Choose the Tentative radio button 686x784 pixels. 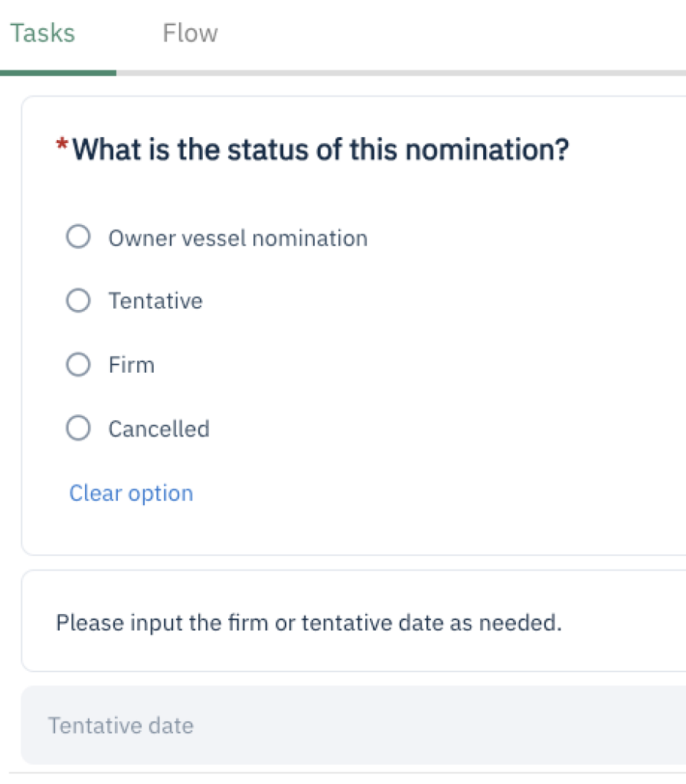pos(78,301)
